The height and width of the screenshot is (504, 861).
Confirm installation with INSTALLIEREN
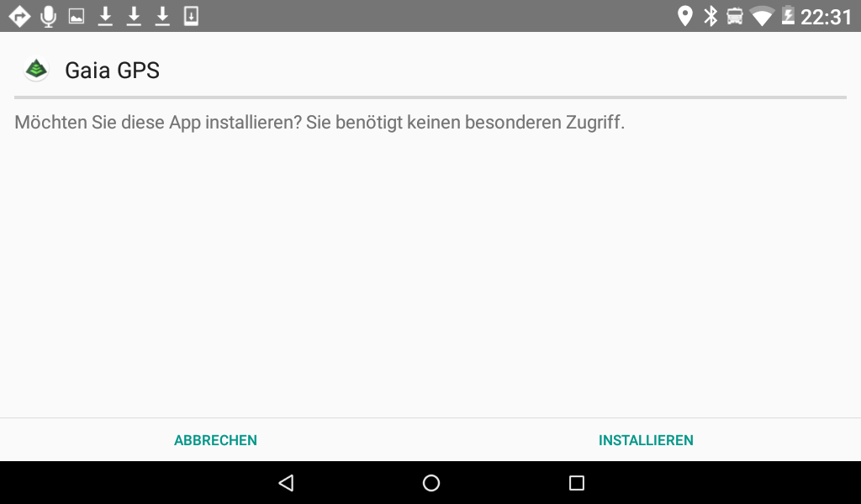point(646,440)
